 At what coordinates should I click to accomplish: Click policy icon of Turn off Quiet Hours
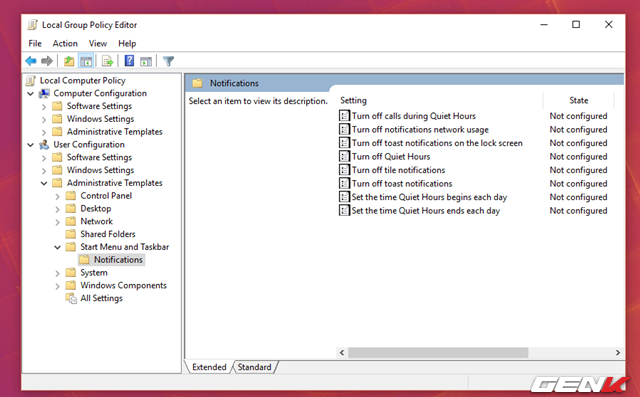tap(344, 156)
